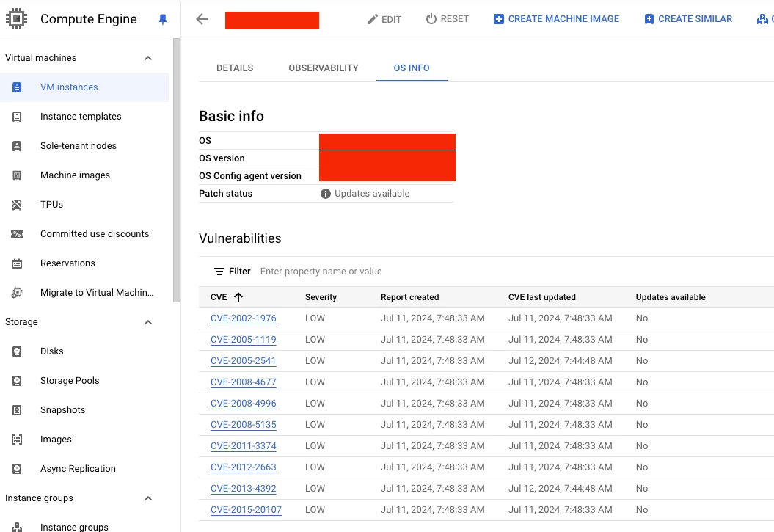Click the Filter lines icon
Image resolution: width=774 pixels, height=532 pixels.
pos(219,272)
